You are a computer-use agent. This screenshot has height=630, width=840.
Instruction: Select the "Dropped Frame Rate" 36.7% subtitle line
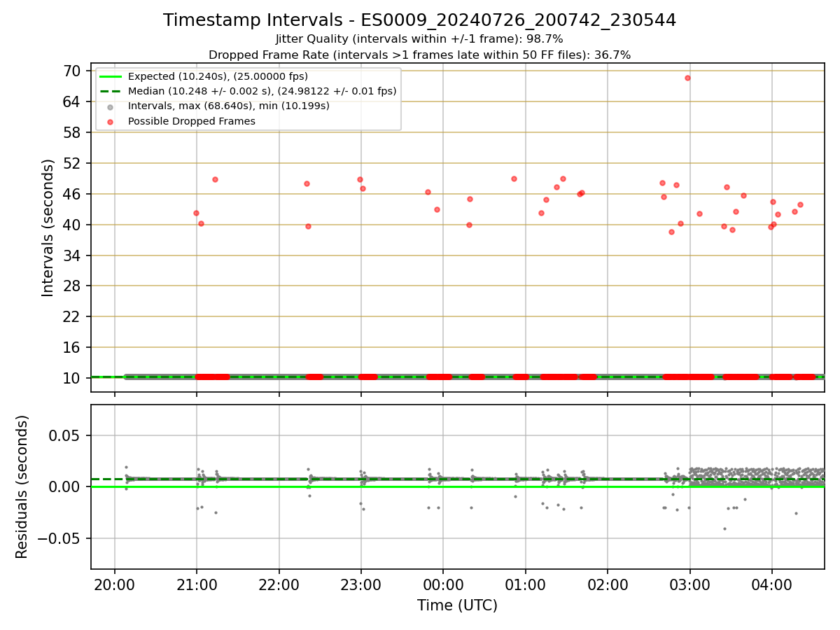click(419, 55)
